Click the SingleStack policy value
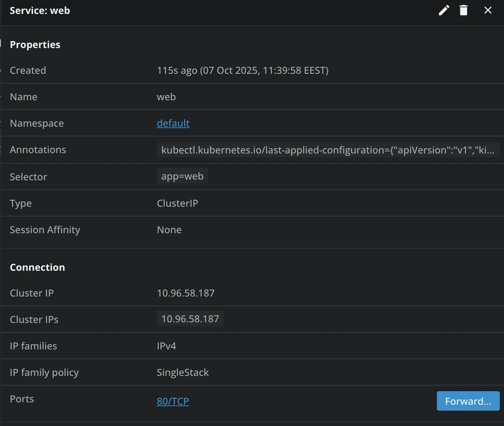Screen dimensions: 504x426 (x=182, y=372)
